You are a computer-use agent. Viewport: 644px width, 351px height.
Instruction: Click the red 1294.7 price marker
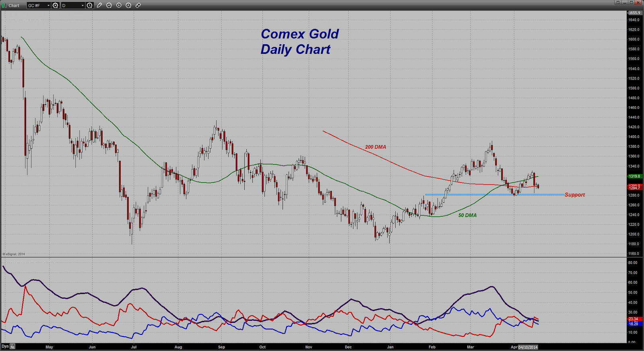[635, 188]
